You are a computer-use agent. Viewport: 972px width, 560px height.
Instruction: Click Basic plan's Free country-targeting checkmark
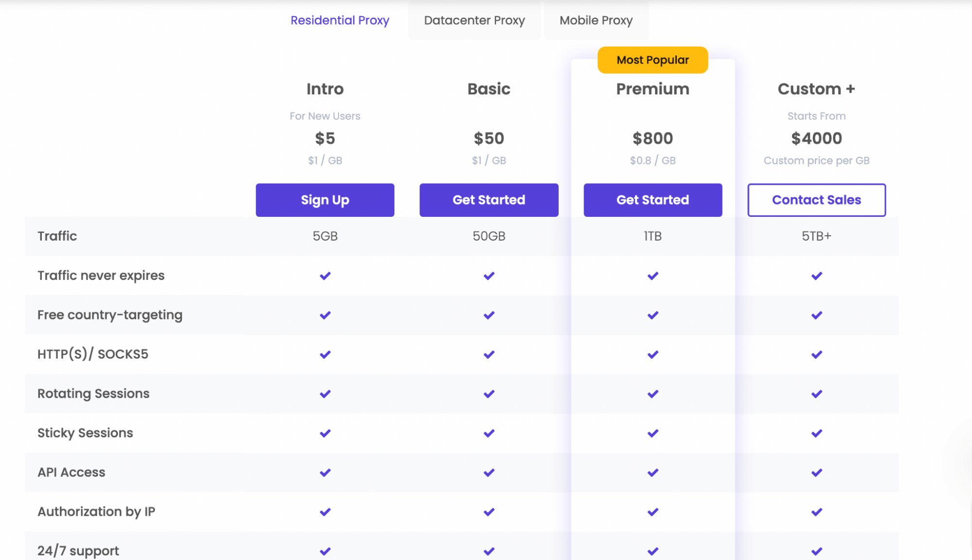tap(489, 315)
